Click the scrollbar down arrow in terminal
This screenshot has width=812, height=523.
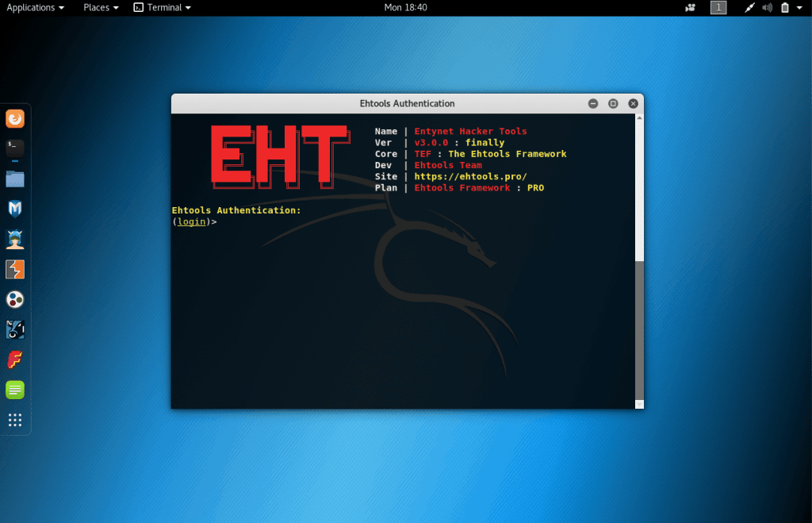(x=640, y=404)
